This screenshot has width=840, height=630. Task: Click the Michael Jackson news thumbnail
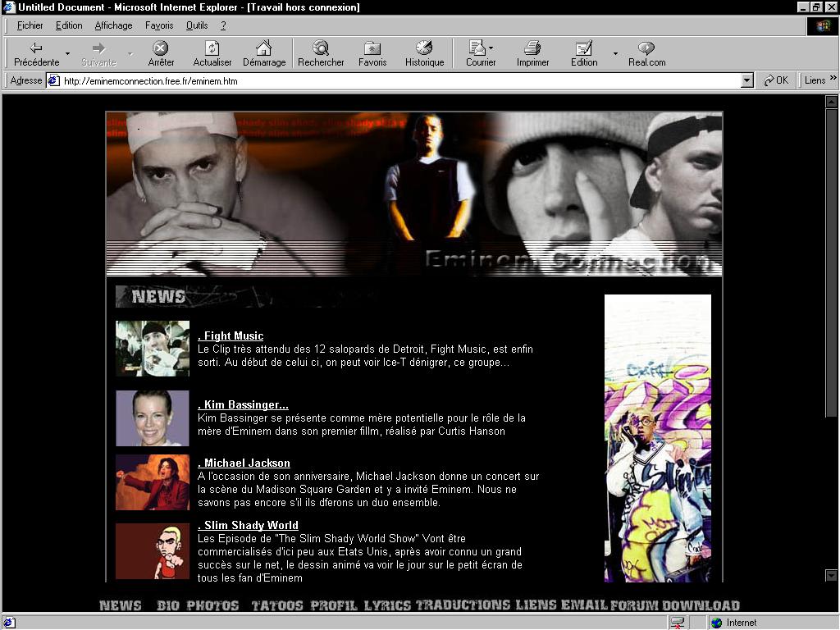pos(153,482)
